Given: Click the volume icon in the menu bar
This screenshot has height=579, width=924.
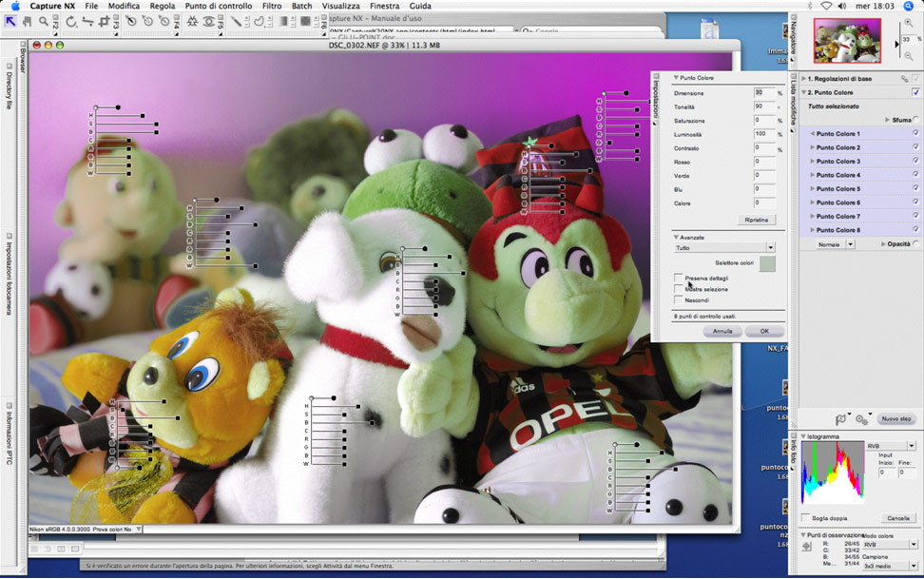Looking at the screenshot, I should pyautogui.click(x=842, y=6).
